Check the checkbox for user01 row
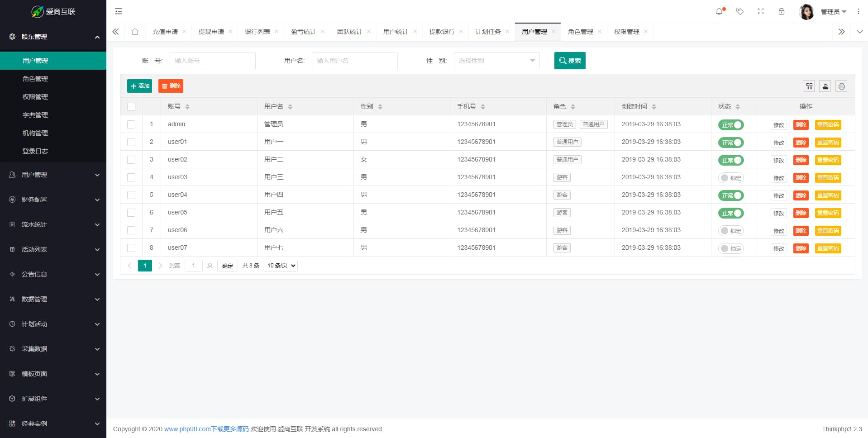Image resolution: width=868 pixels, height=438 pixels. click(x=131, y=142)
